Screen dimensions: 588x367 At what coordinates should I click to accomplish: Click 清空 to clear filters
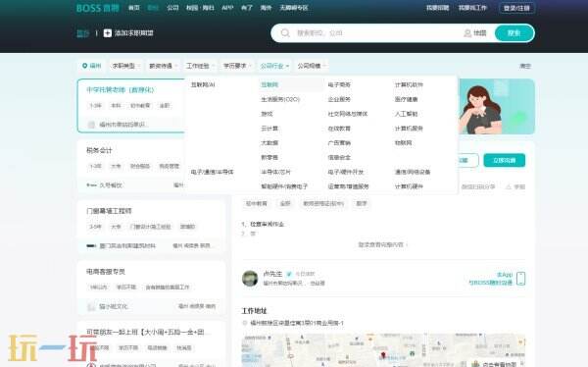[525, 66]
